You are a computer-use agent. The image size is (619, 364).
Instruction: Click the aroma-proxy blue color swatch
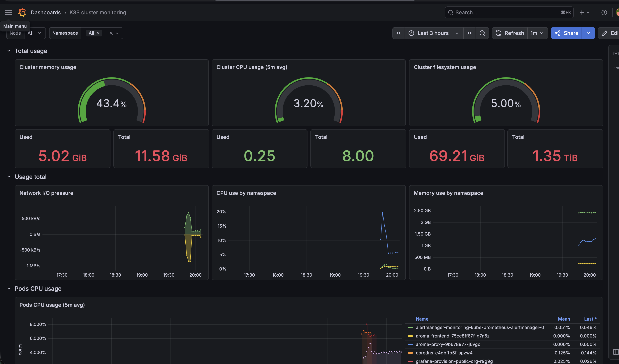tap(410, 344)
